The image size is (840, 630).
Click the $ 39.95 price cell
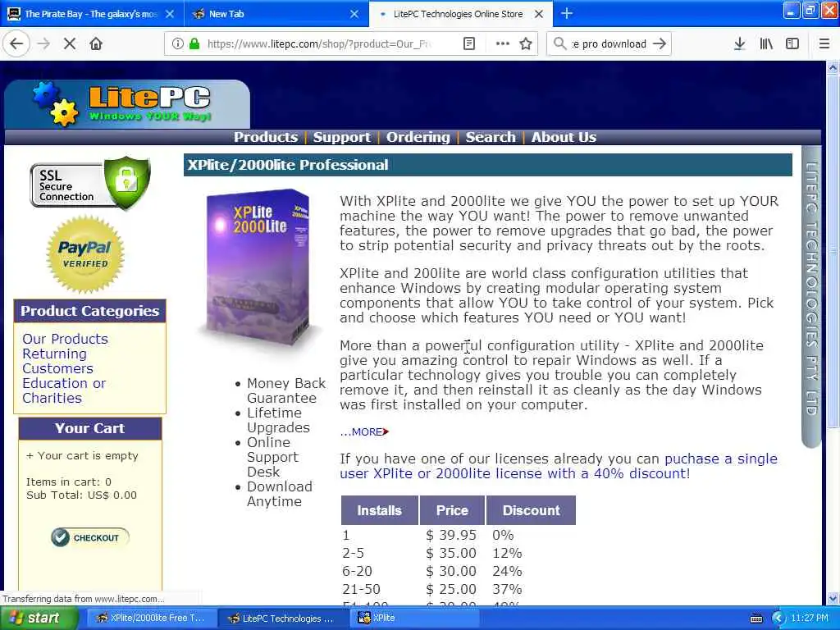(x=451, y=535)
